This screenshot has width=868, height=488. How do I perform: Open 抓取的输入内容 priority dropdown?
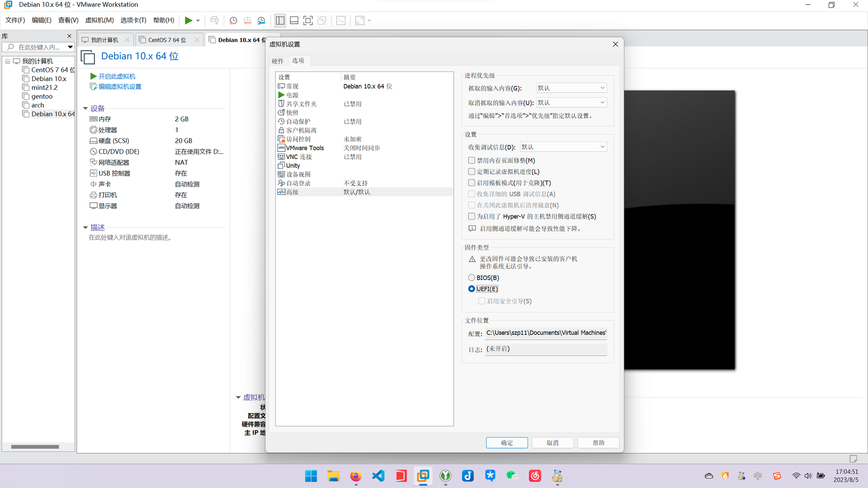[x=571, y=88]
